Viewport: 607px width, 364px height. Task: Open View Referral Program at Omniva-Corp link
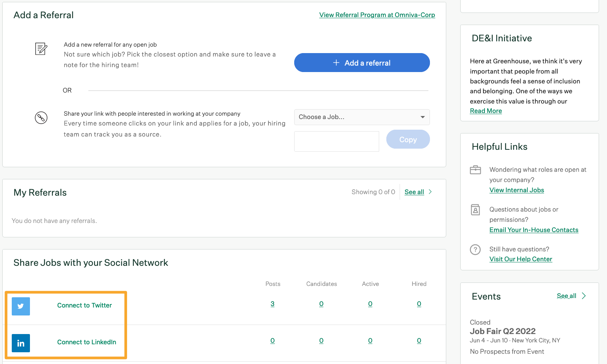pos(377,15)
